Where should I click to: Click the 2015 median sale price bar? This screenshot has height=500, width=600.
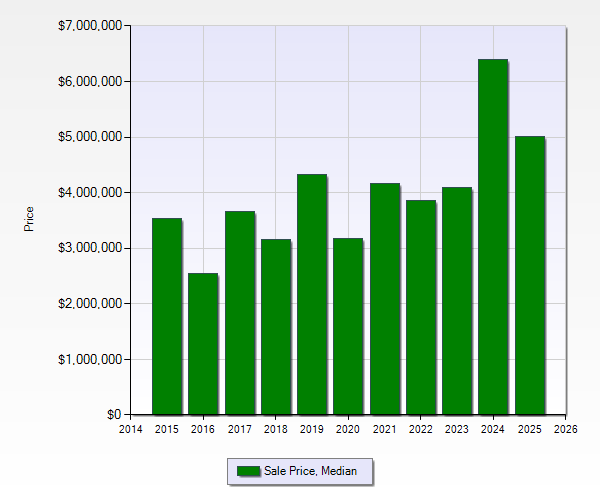pos(167,316)
